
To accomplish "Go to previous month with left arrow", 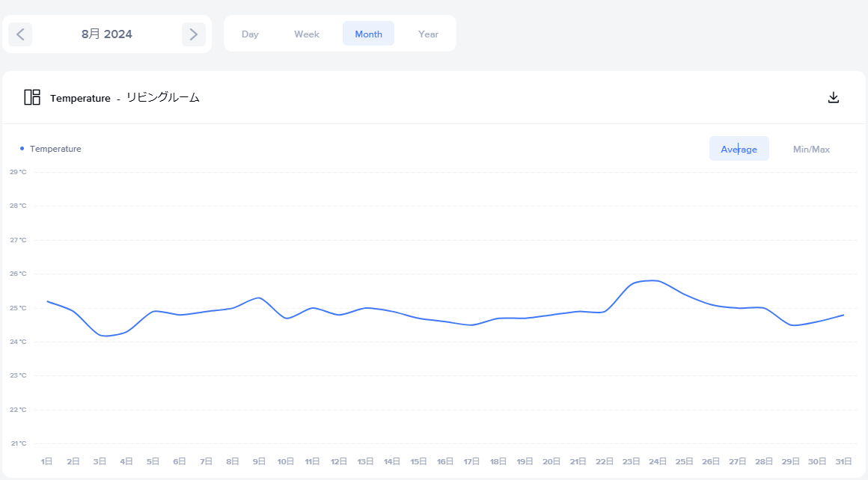I will click(20, 34).
